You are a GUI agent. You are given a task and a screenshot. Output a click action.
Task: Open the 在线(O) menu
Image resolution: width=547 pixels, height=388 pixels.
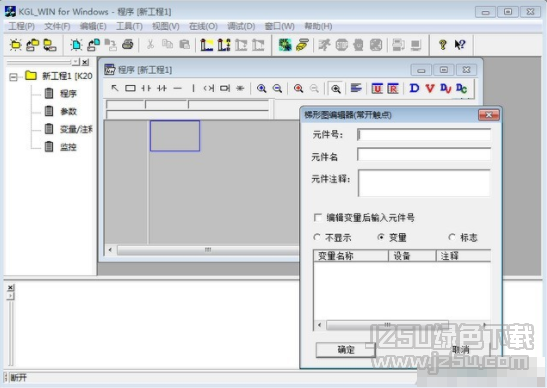(x=203, y=26)
